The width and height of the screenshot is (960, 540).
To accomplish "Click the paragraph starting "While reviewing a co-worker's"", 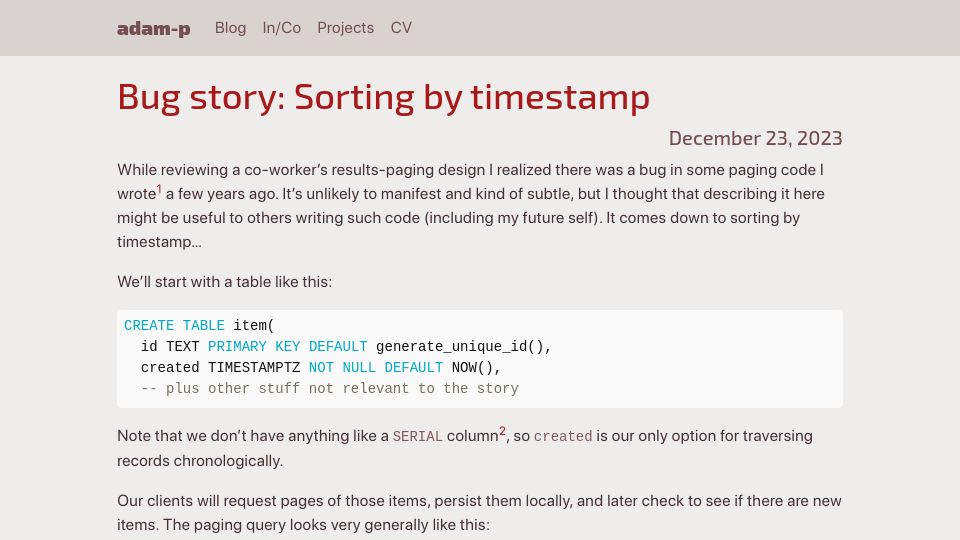I will [471, 206].
